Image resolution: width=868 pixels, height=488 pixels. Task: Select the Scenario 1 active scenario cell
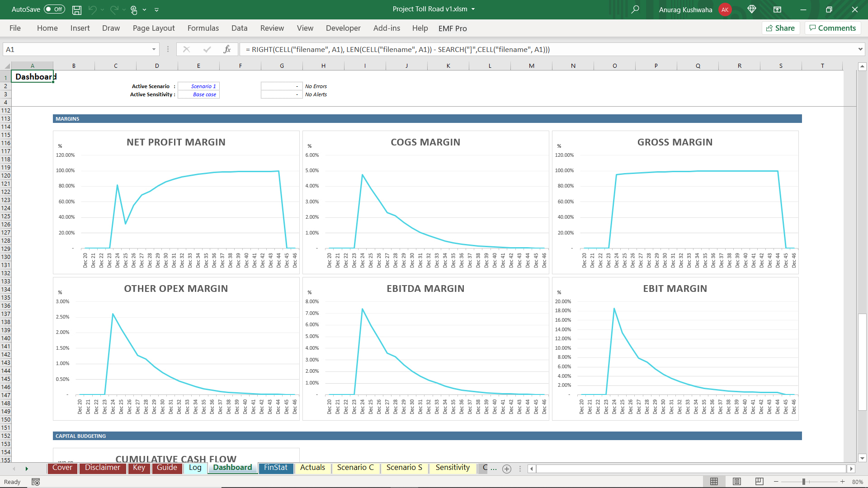point(199,86)
